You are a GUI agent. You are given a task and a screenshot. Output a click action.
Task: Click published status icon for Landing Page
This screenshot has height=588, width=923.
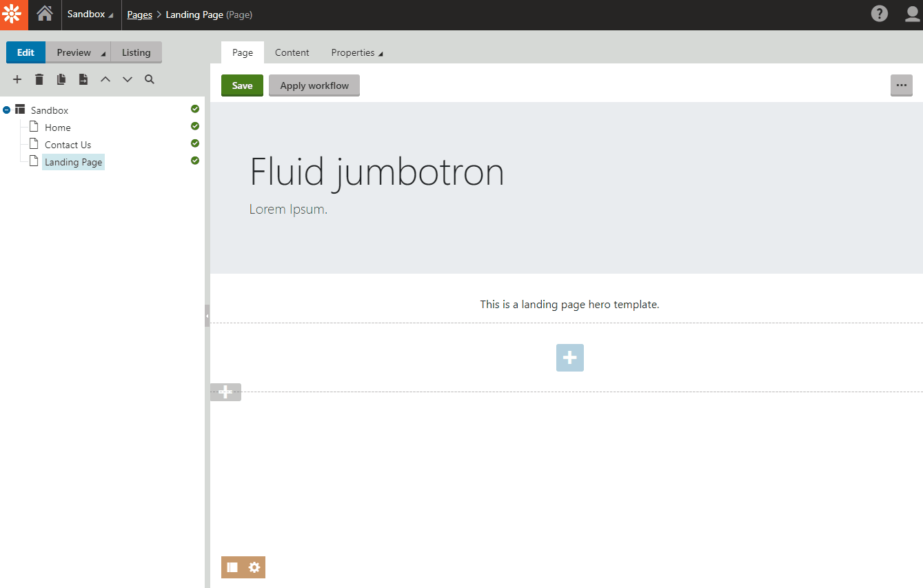click(195, 161)
